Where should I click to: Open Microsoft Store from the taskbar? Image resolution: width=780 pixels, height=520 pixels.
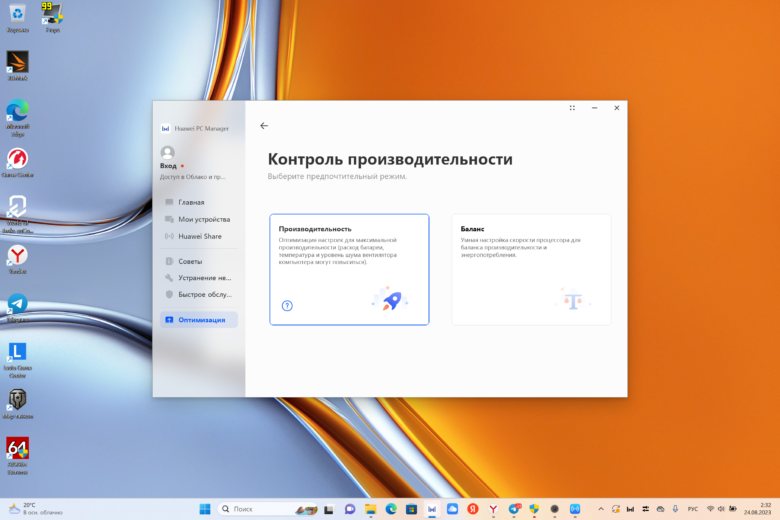pos(411,509)
